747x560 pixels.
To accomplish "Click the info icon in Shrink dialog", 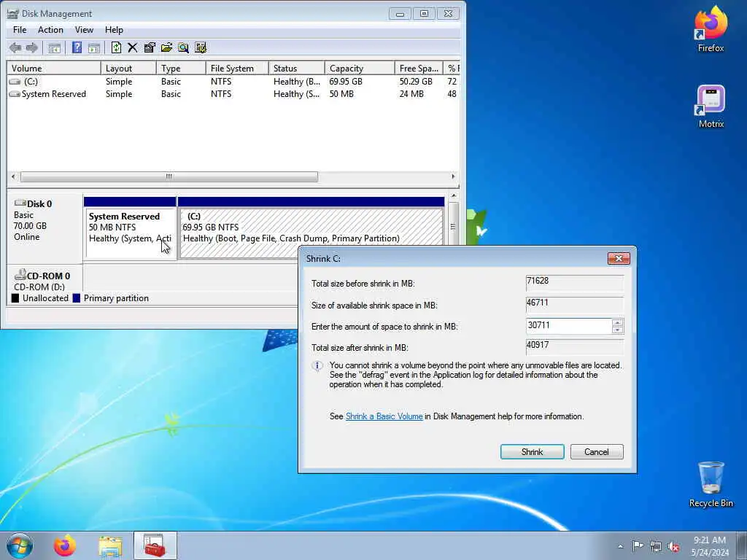I will tap(317, 366).
